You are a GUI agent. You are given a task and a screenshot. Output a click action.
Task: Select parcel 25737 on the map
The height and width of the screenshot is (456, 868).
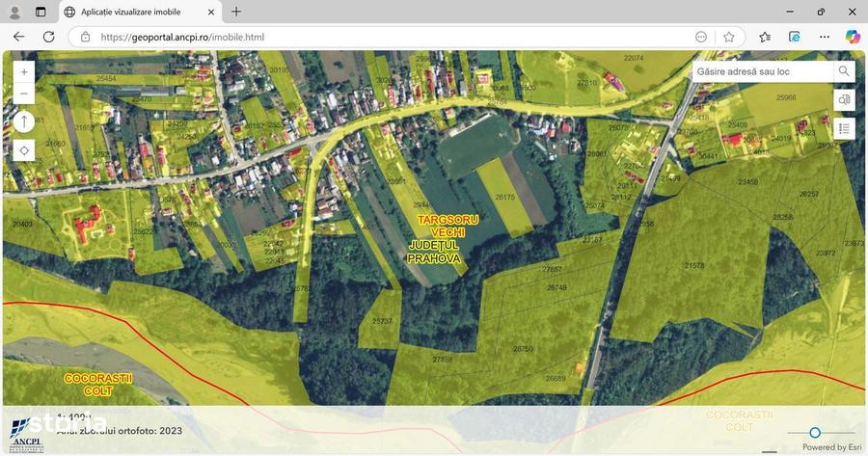(382, 321)
